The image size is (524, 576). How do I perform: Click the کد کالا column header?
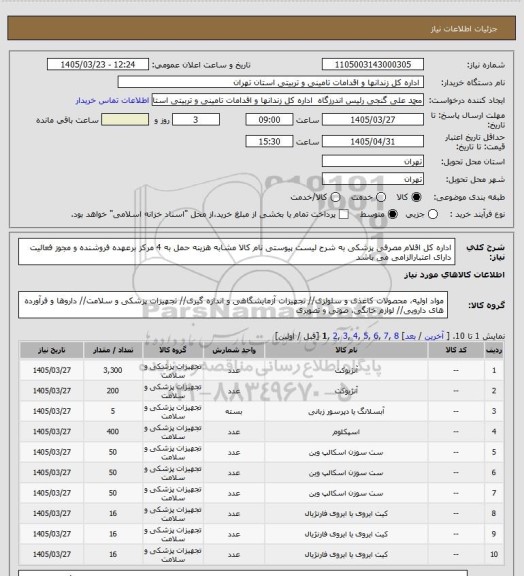[x=456, y=350]
